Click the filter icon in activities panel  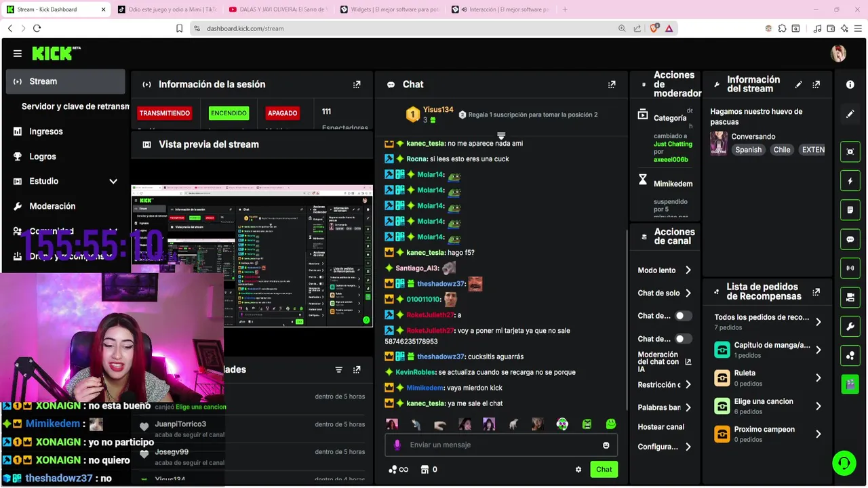pos(338,369)
